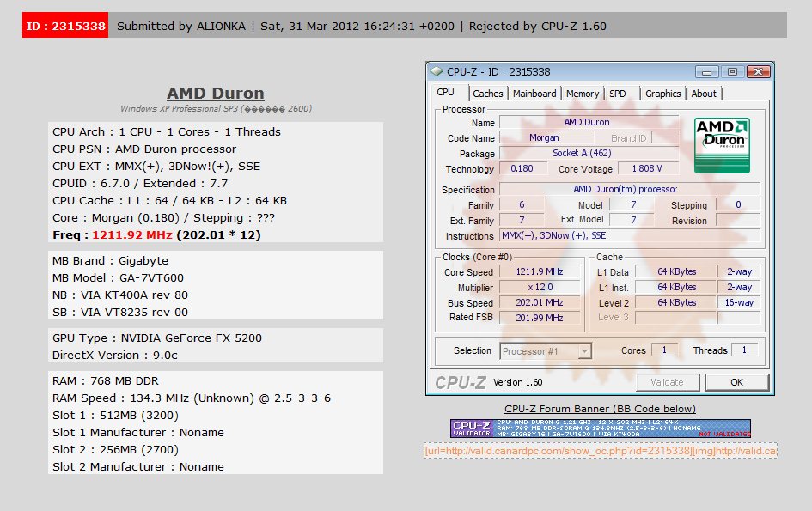This screenshot has height=511, width=812.
Task: Switch to the Memory tab
Action: 582,94
